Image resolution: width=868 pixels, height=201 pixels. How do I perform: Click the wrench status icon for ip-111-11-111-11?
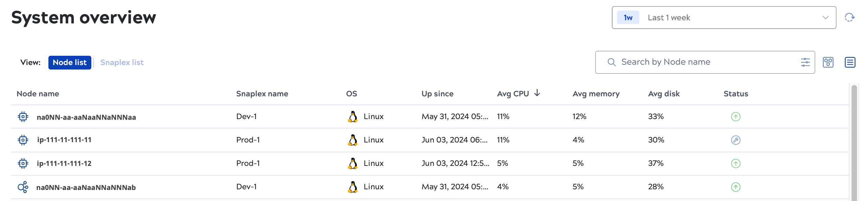point(736,140)
